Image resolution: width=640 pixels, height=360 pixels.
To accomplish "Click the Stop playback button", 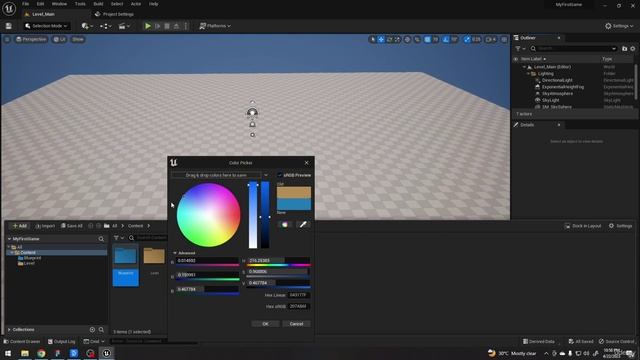I will (167, 26).
